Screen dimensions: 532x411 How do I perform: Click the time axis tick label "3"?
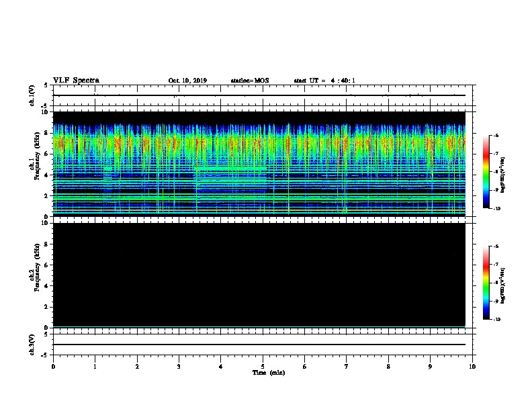(x=179, y=367)
